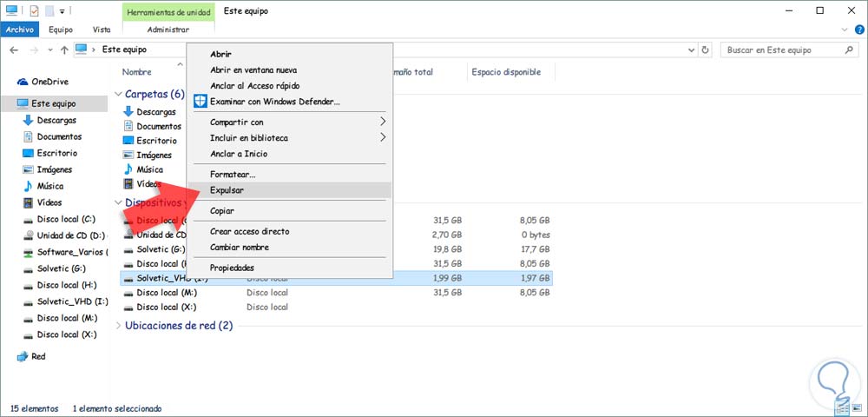The height and width of the screenshot is (417, 868).
Task: Expand the Ubicaciones de red group
Action: coord(118,326)
